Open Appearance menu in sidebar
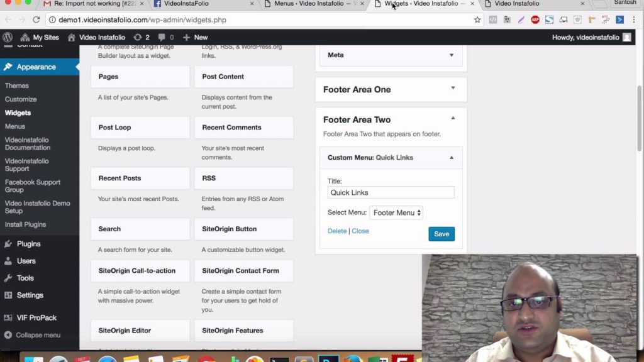The image size is (644, 362). [x=40, y=67]
